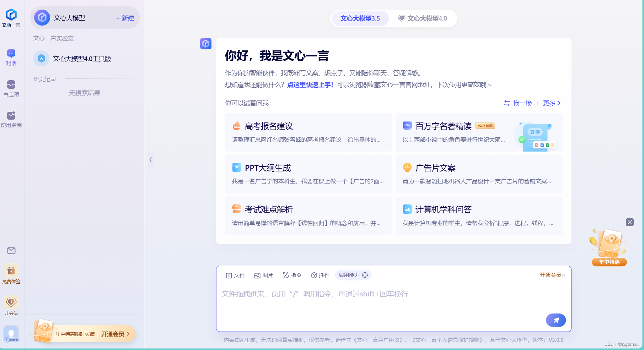The image size is (644, 350).
Task: Attach a file with 文件 button
Action: [x=235, y=275]
